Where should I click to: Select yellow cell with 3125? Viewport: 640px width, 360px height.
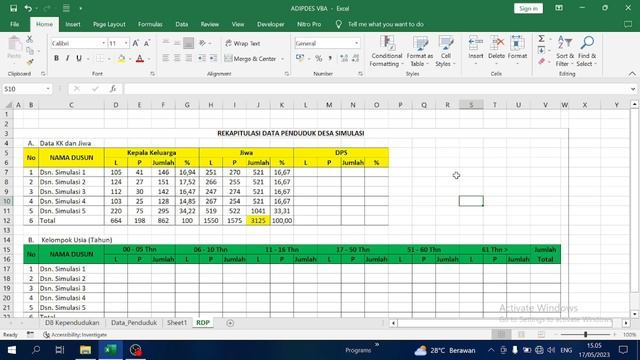point(258,220)
